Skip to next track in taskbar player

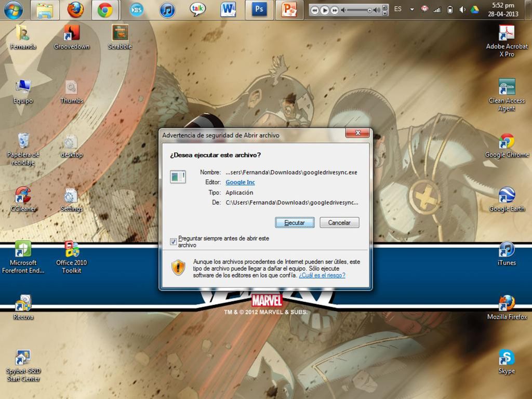(x=335, y=10)
